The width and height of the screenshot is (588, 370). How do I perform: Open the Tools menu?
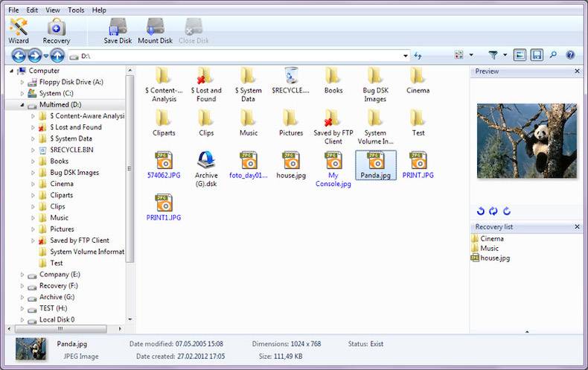[76, 10]
